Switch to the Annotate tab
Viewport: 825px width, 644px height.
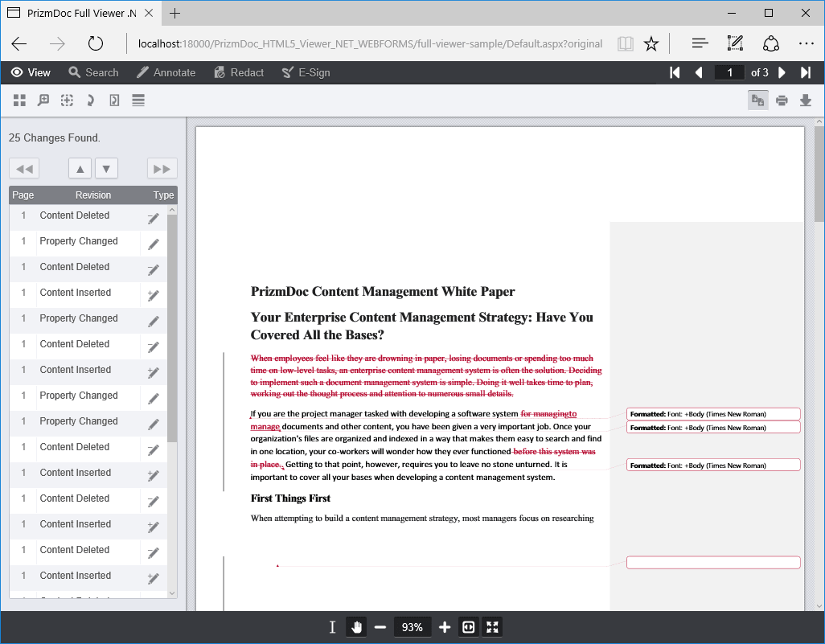click(166, 72)
